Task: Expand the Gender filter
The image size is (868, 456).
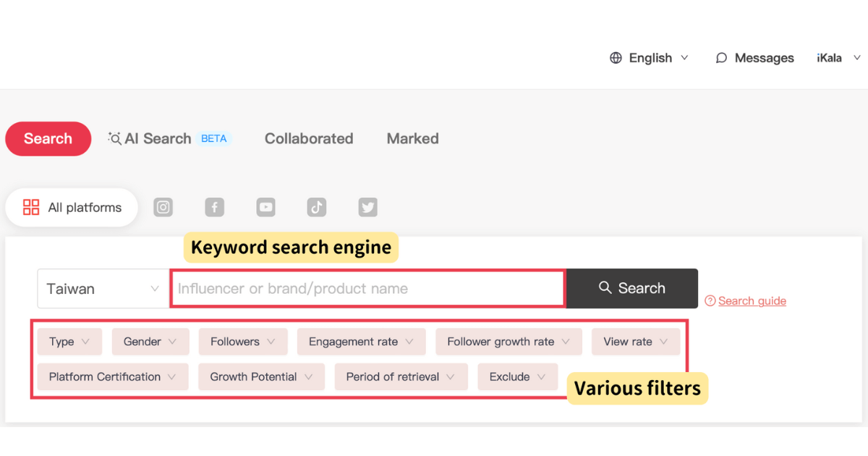Action: (x=150, y=342)
